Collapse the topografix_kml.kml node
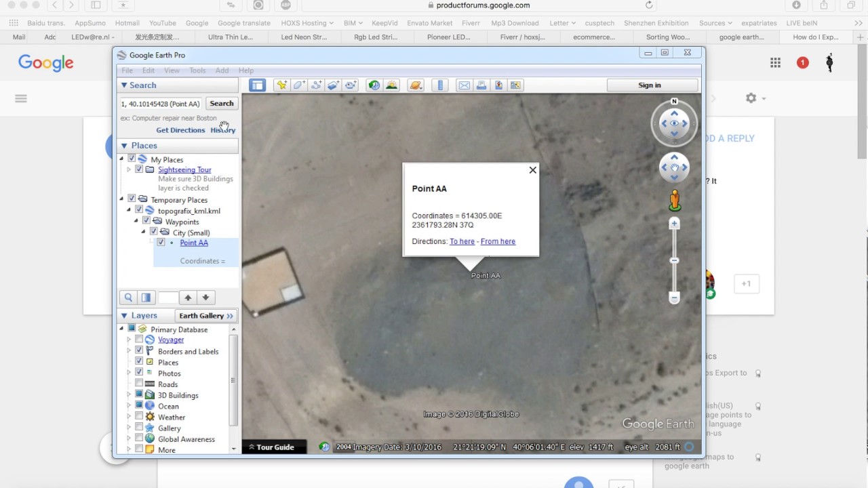Viewport: 868px width, 488px height. tap(130, 209)
